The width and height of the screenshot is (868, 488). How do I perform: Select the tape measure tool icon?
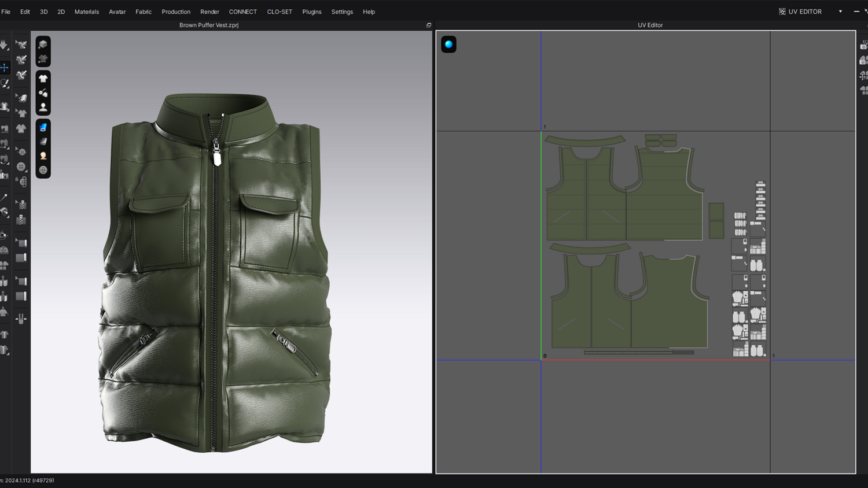(x=4, y=212)
